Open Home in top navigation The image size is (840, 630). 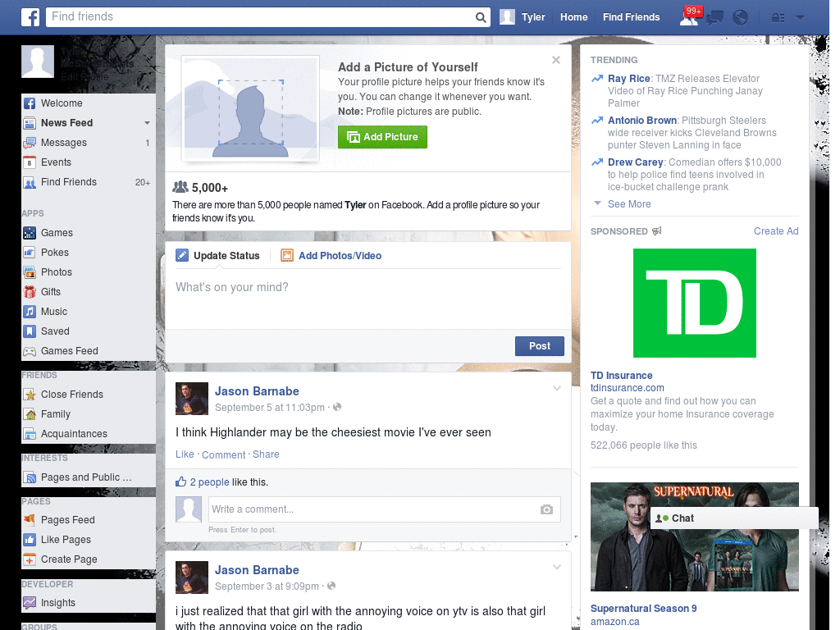click(x=573, y=17)
